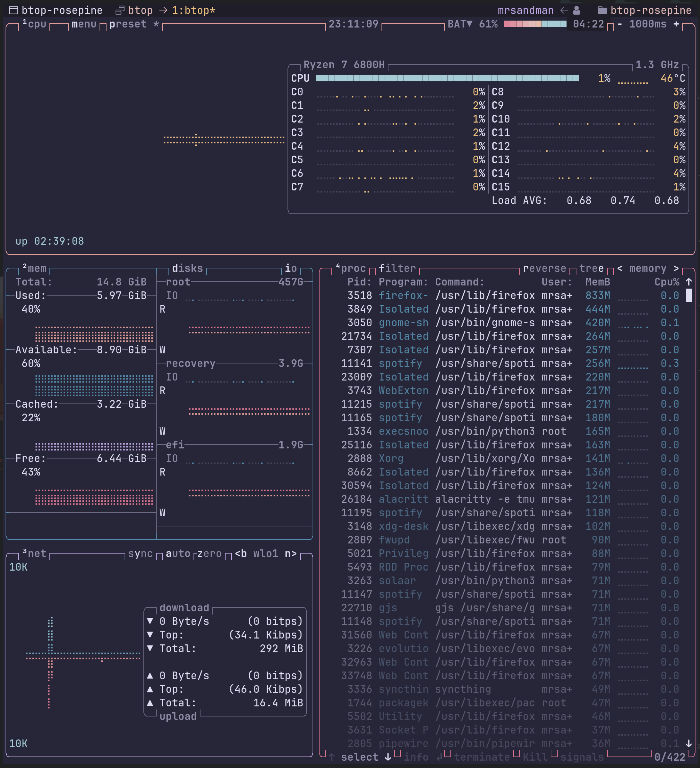Toggle process tree view
The width and height of the screenshot is (700, 768).
coord(591,268)
